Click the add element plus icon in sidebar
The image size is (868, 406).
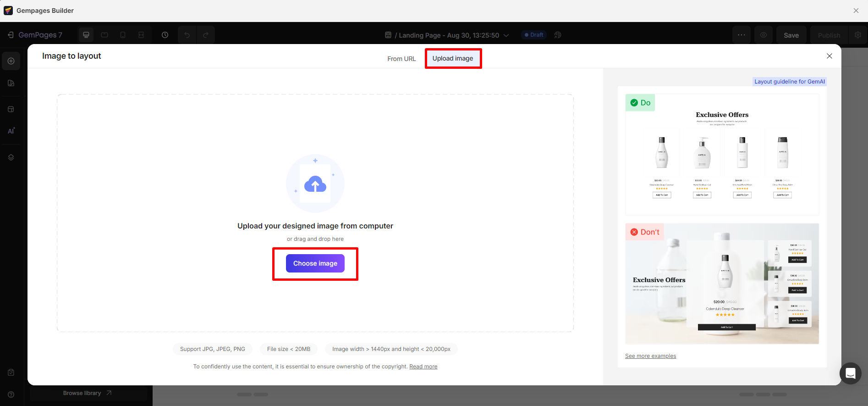pos(11,61)
